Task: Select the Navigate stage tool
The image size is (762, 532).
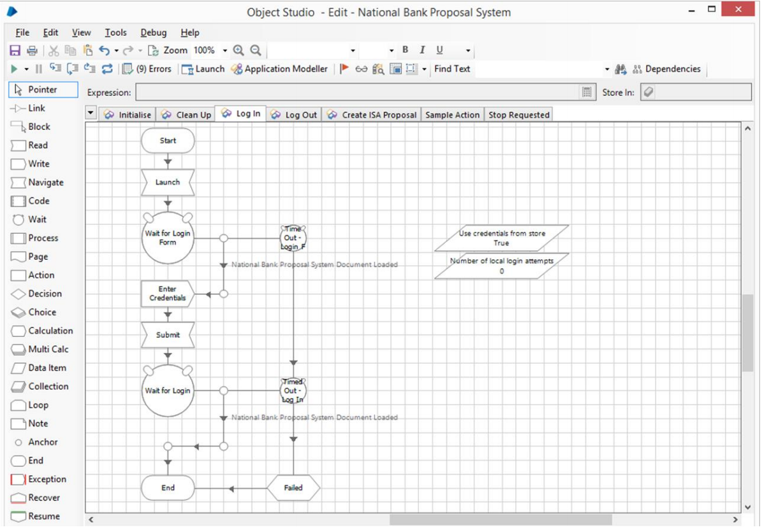Action: tap(38, 182)
